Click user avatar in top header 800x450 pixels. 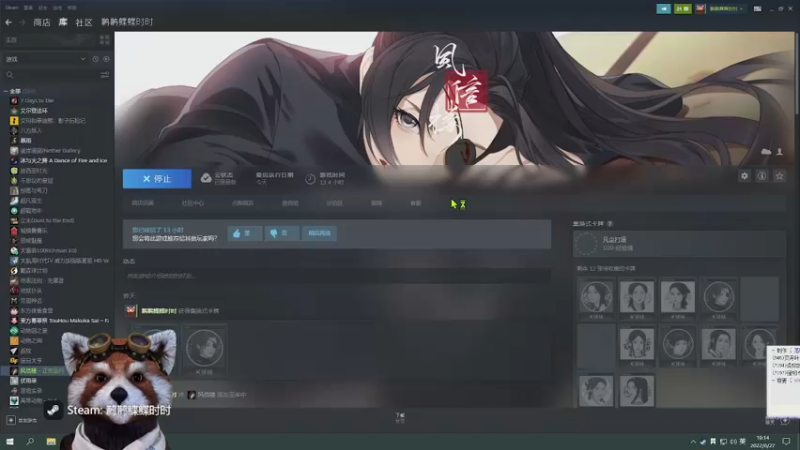click(700, 9)
